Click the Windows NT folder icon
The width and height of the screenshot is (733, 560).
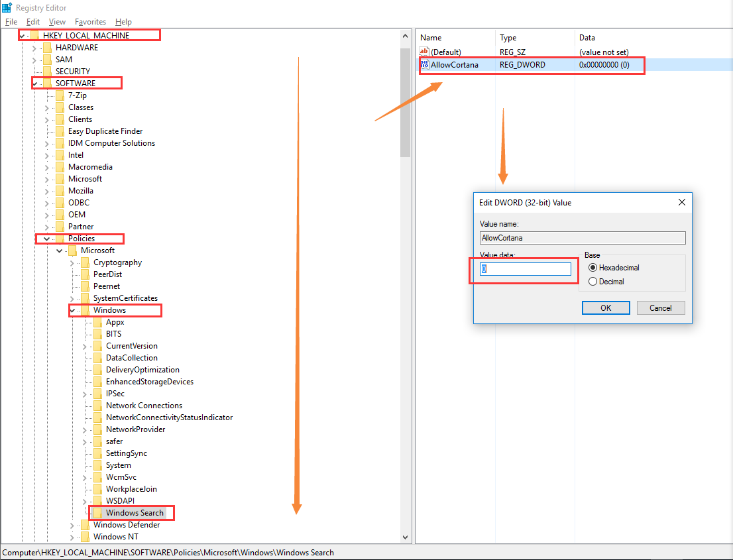click(x=85, y=537)
